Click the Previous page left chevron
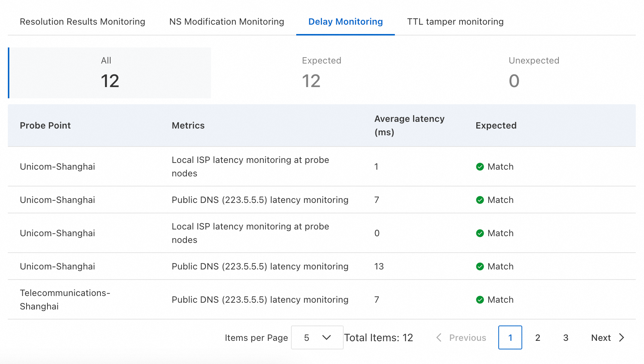 tap(439, 338)
